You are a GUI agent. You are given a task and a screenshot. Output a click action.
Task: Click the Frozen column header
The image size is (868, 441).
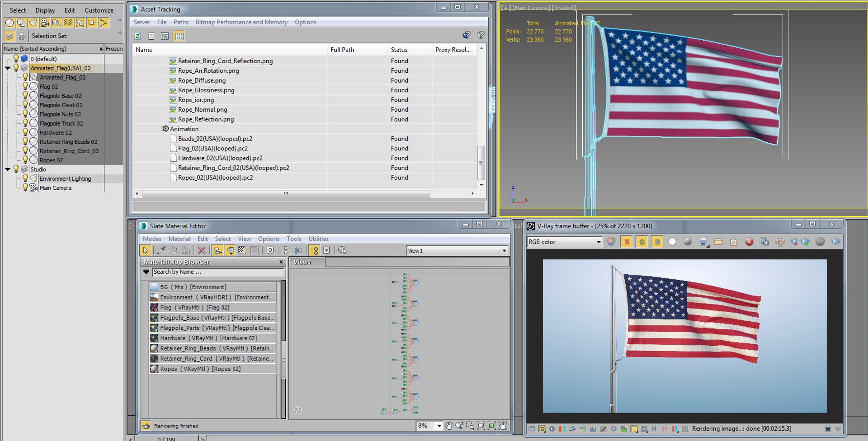114,49
